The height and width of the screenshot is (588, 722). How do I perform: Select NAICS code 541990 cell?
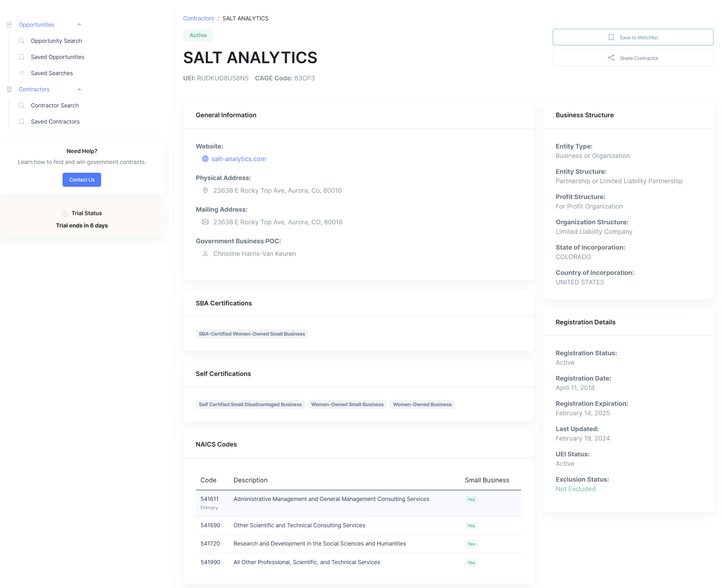[x=210, y=562]
